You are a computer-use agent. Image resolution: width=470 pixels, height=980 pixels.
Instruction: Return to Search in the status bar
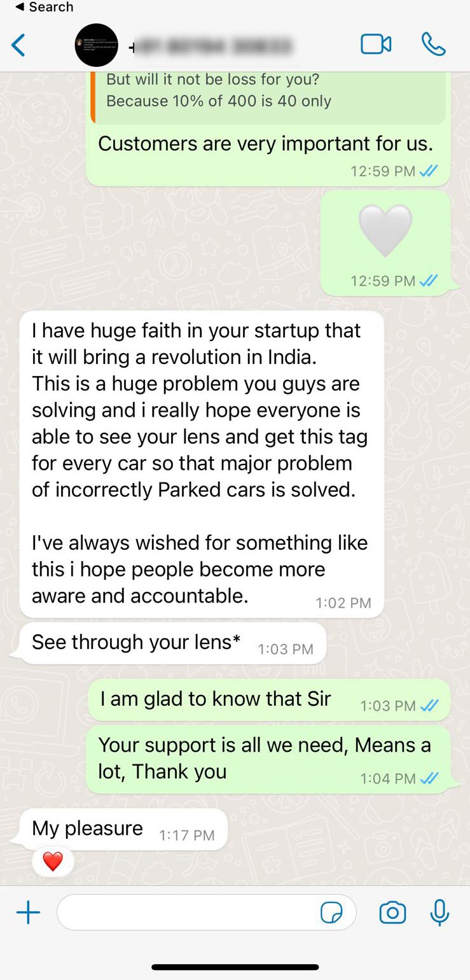[x=44, y=7]
